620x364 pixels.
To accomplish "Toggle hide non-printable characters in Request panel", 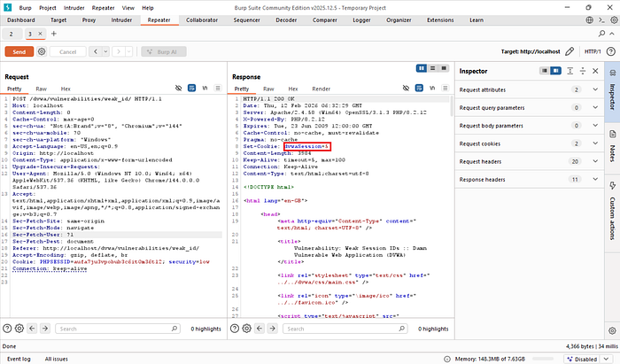I will (x=178, y=89).
